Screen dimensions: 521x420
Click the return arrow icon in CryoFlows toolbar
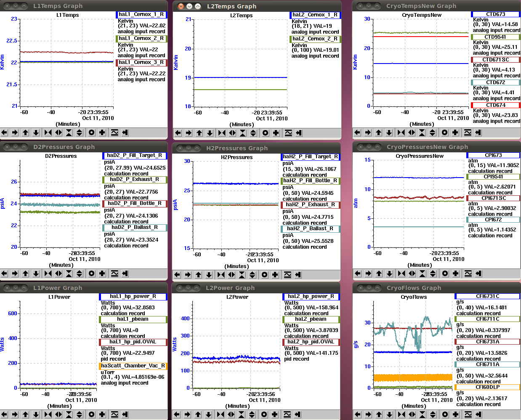pyautogui.click(x=478, y=415)
